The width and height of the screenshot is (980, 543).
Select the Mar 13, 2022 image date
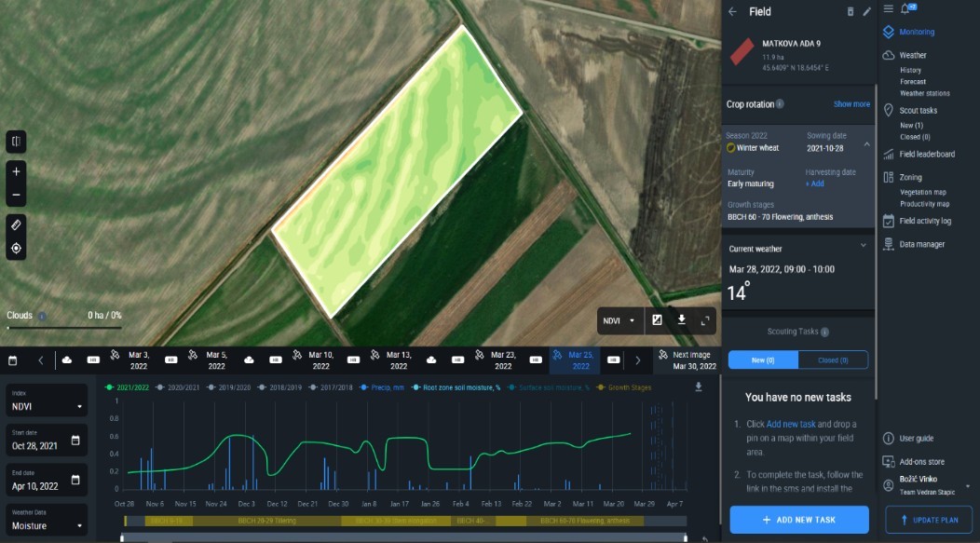(399, 360)
